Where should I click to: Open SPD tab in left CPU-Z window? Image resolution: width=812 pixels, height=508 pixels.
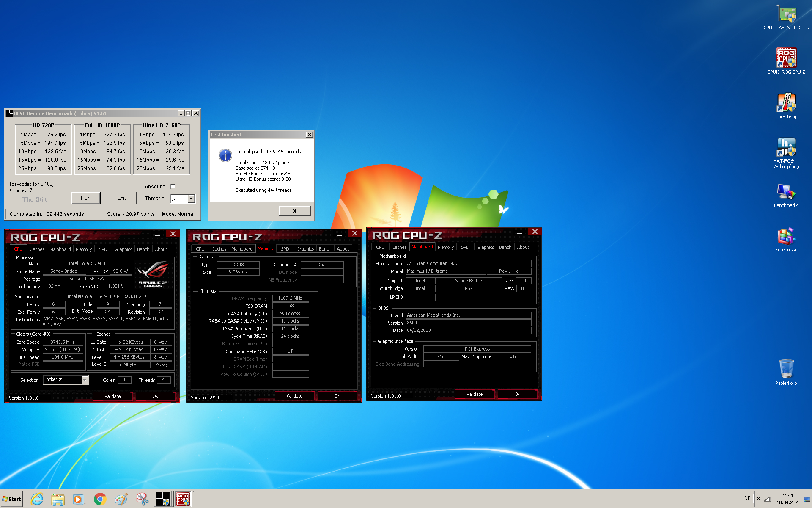[103, 249]
